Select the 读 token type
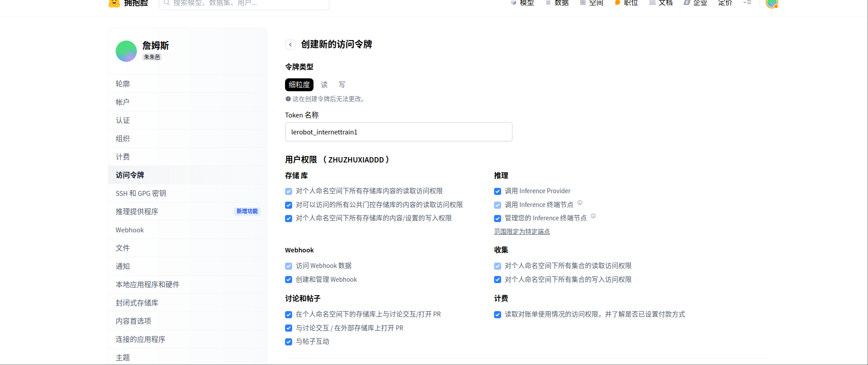Screen dimensions: 868x365 (x=324, y=85)
